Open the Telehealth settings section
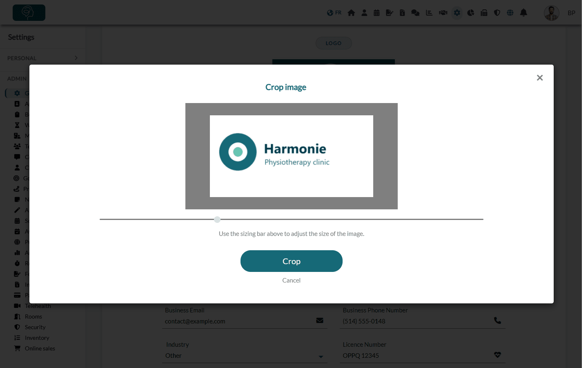Viewport: 588px width, 368px height. 38,306
